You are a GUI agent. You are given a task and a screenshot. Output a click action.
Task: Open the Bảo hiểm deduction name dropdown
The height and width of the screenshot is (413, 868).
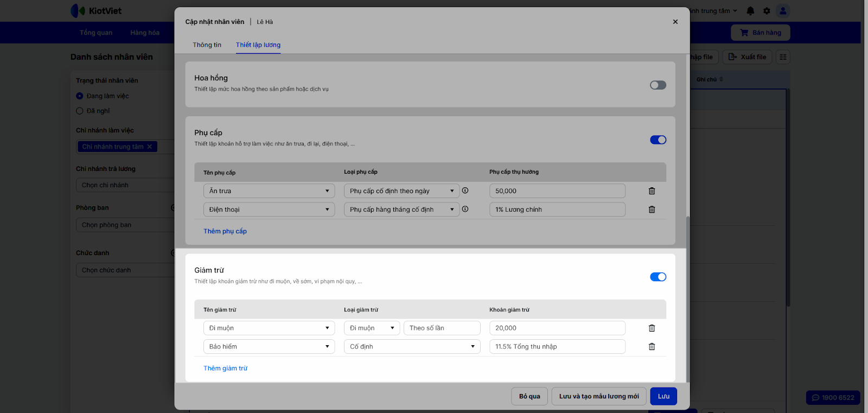[269, 347]
